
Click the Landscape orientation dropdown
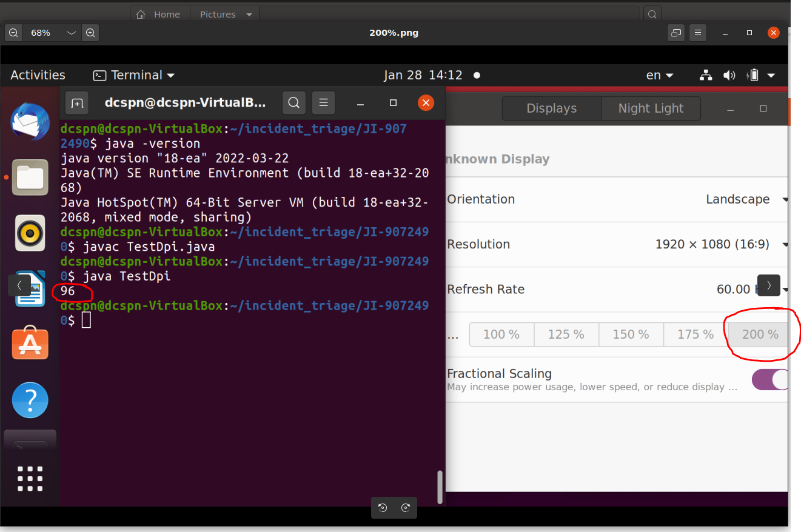coord(746,199)
